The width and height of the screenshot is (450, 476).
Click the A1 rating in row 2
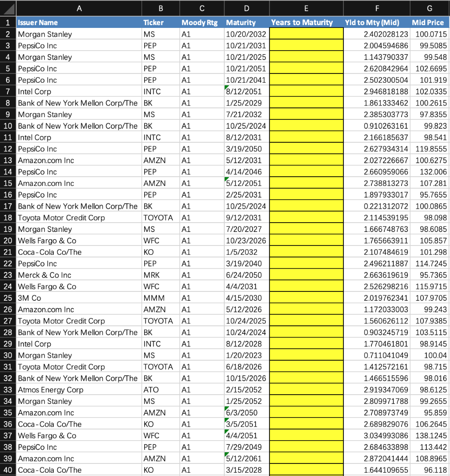(202, 34)
